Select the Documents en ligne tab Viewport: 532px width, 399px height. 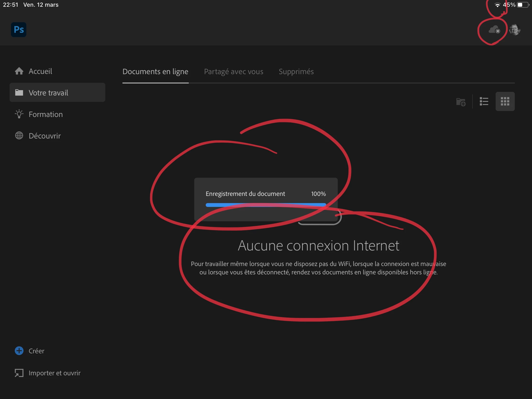click(155, 72)
